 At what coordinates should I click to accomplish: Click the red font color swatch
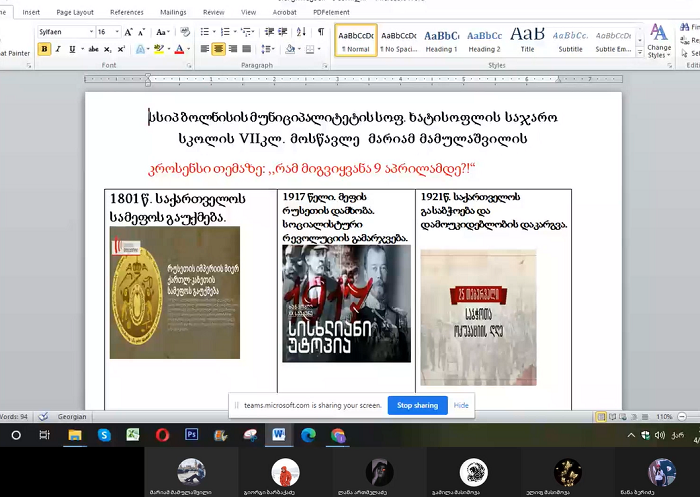click(179, 49)
